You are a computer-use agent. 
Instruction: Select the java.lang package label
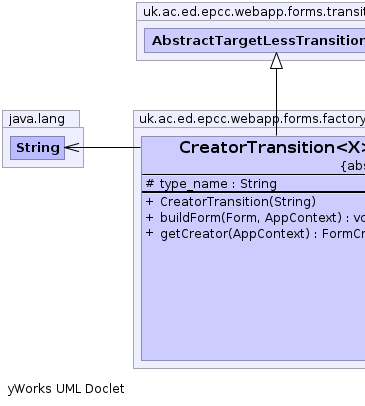[37, 119]
